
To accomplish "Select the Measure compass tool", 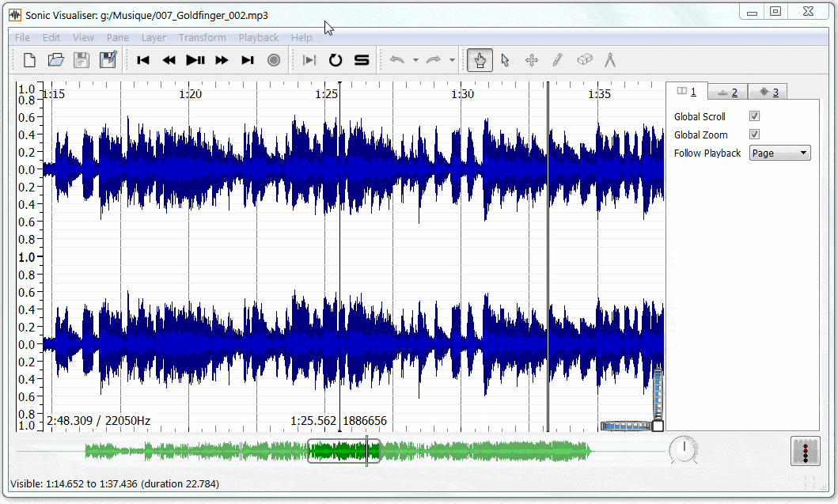I will tap(610, 60).
